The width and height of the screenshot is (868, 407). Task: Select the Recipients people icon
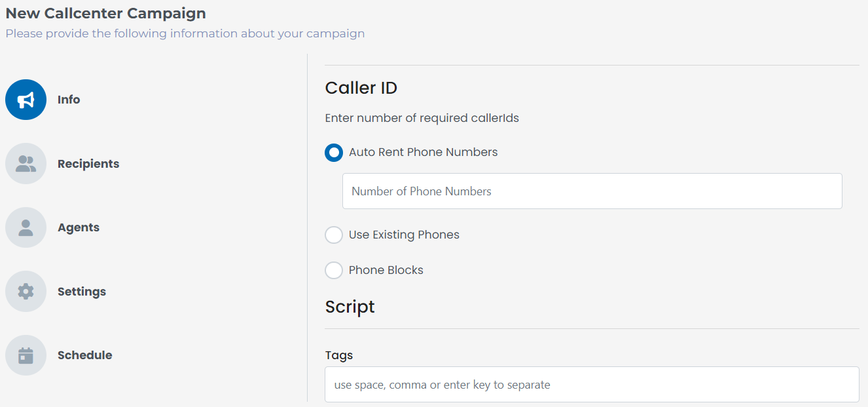tap(26, 164)
